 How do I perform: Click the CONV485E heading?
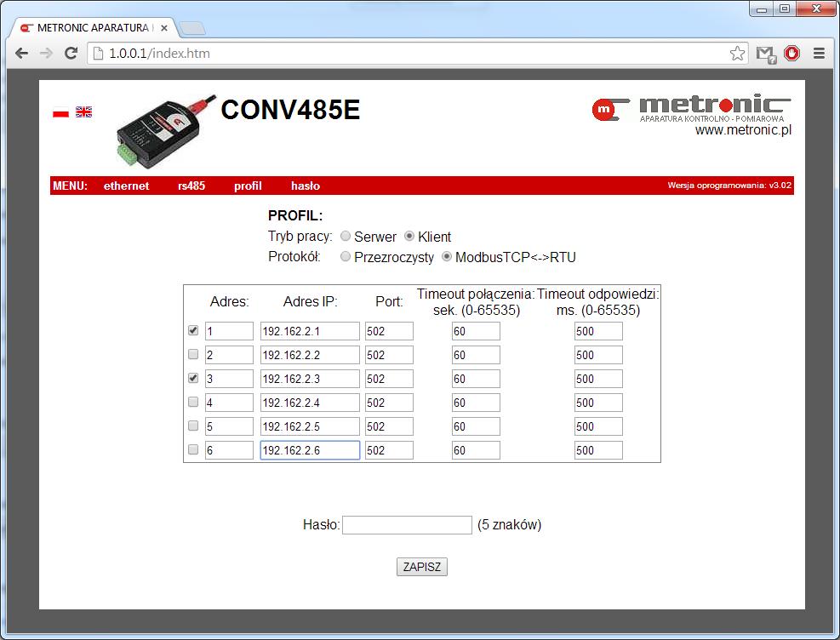tap(290, 110)
